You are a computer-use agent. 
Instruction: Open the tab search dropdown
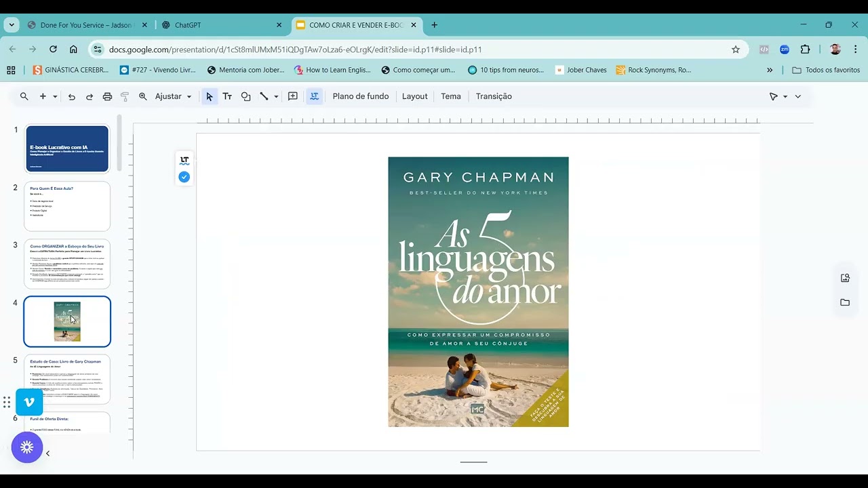point(12,25)
